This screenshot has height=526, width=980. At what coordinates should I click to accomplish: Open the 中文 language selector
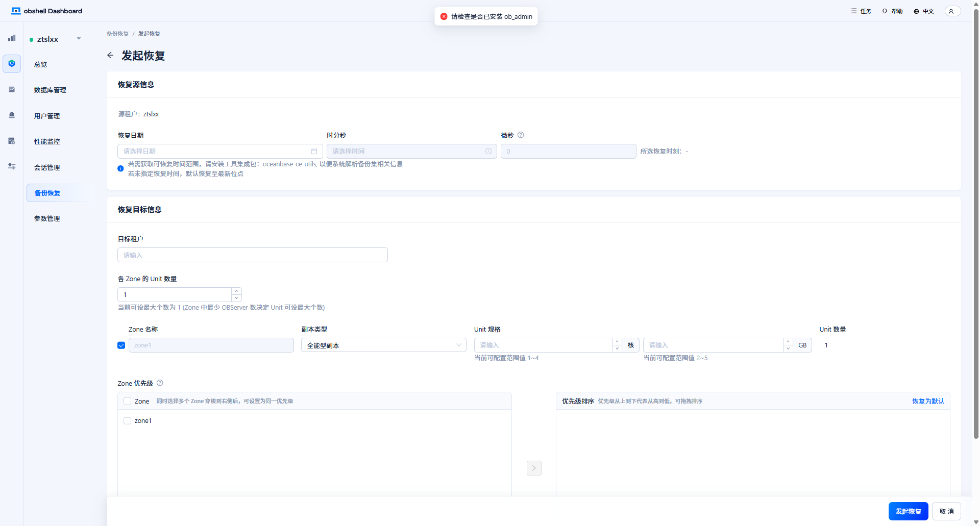[924, 11]
